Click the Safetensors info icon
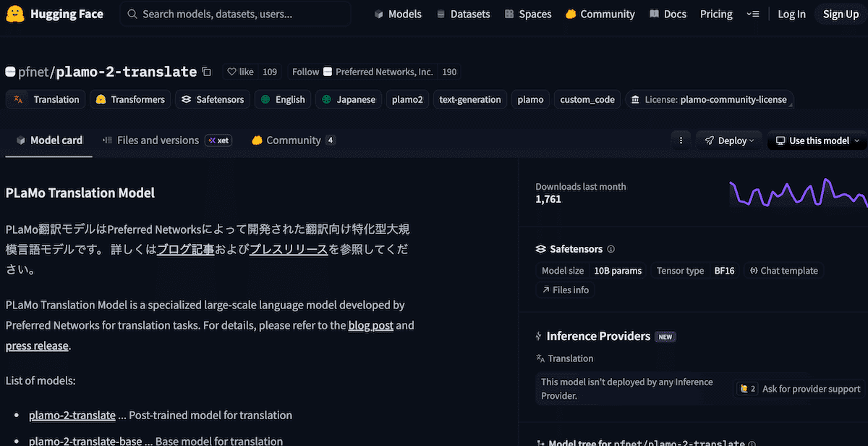Image resolution: width=868 pixels, height=446 pixels. tap(611, 249)
